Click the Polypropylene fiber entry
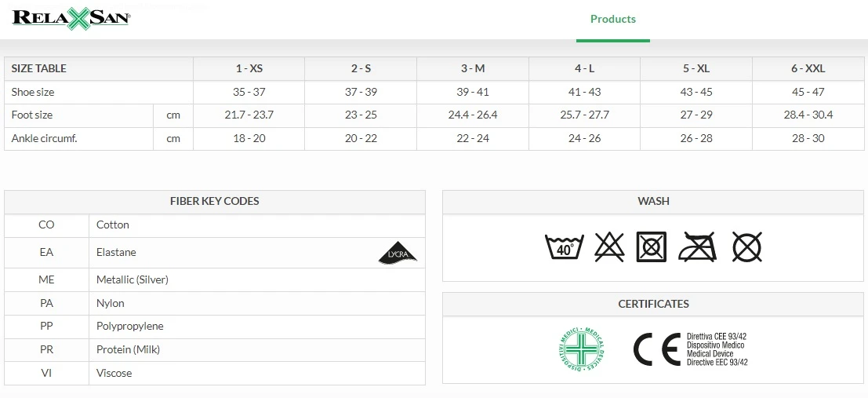Image resolution: width=868 pixels, height=398 pixels. (x=129, y=326)
